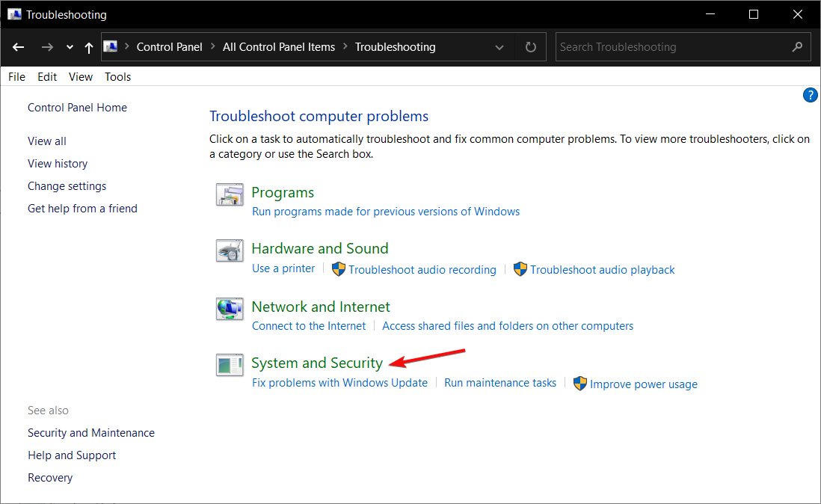This screenshot has height=504, width=821.
Task: Click the Back arrow navigation button
Action: 19,47
